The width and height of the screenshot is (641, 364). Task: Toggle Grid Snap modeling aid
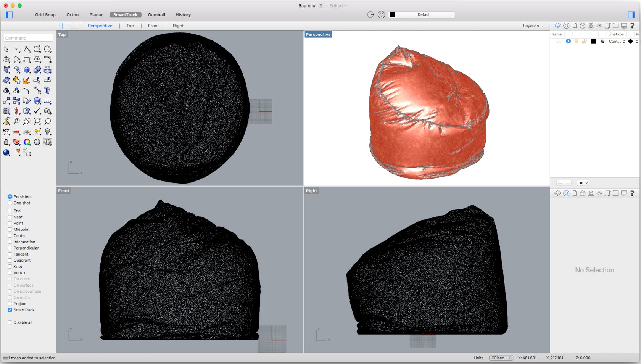coord(45,15)
